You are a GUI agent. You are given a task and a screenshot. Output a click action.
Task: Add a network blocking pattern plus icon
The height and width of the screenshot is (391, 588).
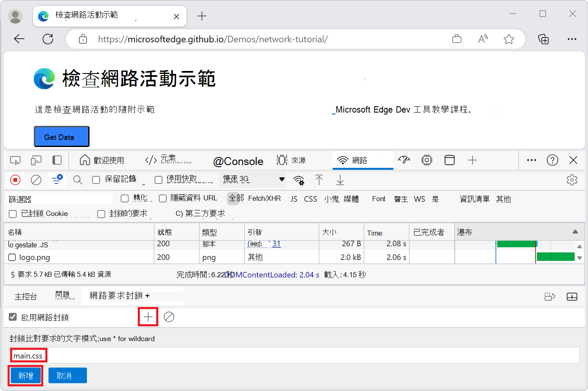click(148, 317)
